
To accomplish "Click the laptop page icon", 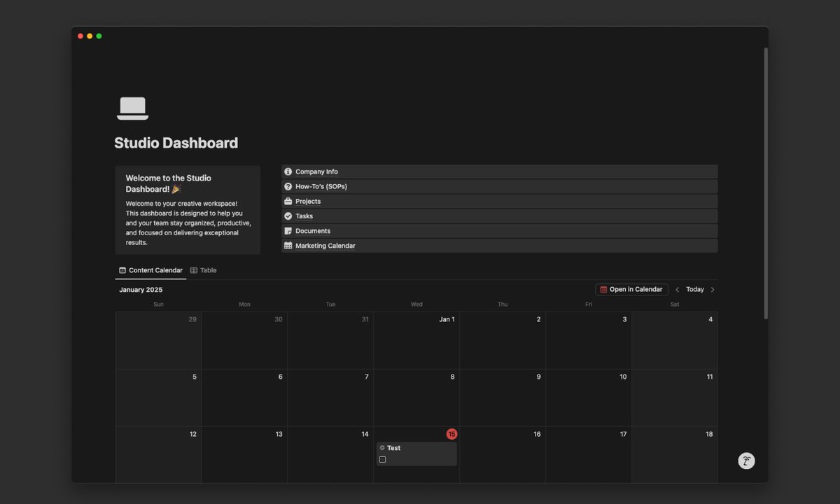I will coord(132,108).
